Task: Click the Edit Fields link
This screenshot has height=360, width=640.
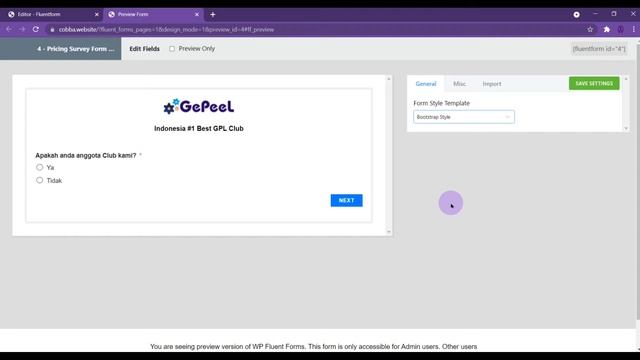Action: click(x=144, y=49)
